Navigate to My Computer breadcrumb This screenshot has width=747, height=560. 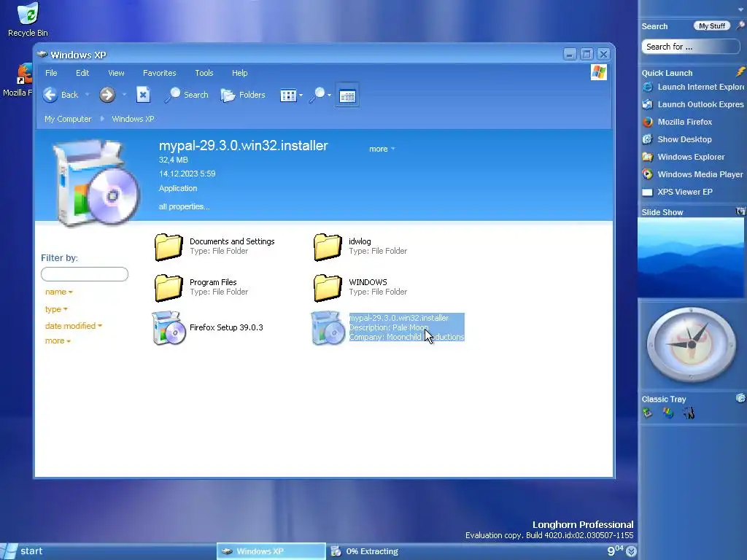point(68,119)
